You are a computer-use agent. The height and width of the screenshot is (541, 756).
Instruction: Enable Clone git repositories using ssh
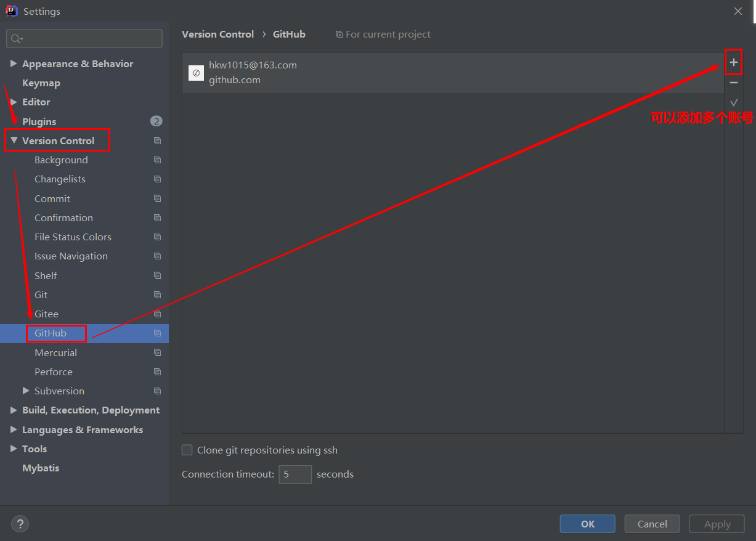tap(187, 450)
